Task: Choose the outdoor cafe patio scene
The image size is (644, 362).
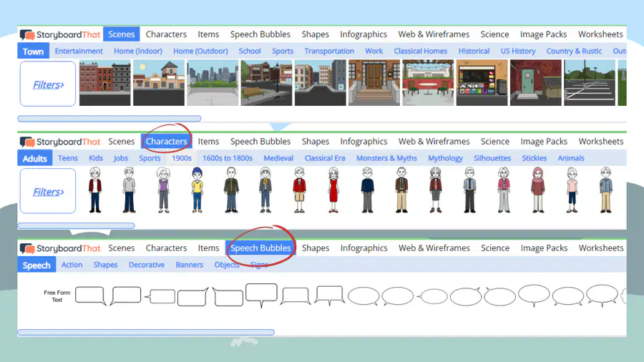Action: (x=428, y=82)
